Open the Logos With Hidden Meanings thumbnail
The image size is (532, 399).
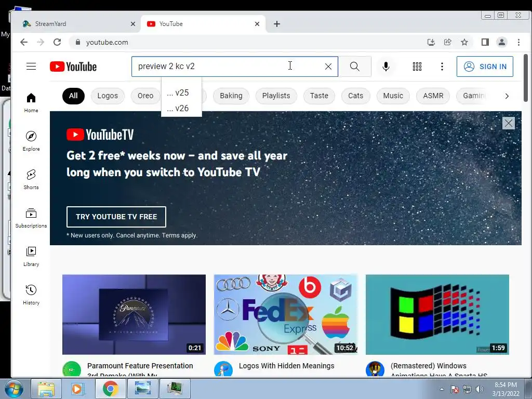pos(286,314)
